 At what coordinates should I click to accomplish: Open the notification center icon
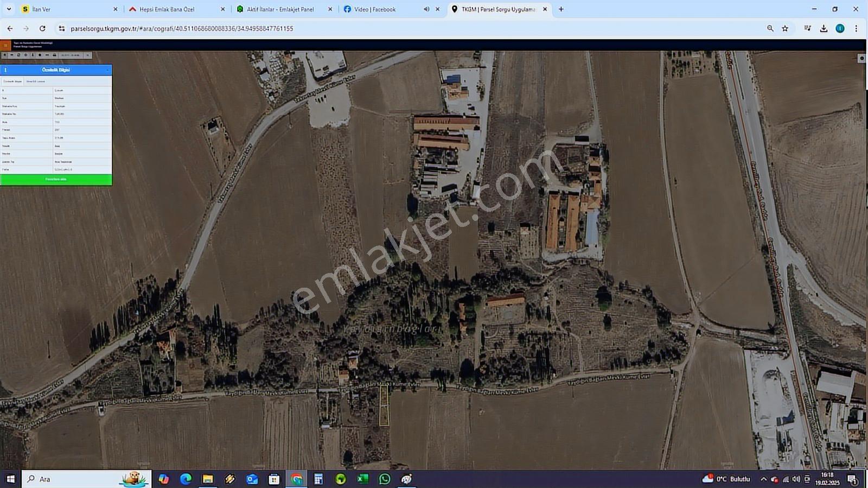coord(852,479)
